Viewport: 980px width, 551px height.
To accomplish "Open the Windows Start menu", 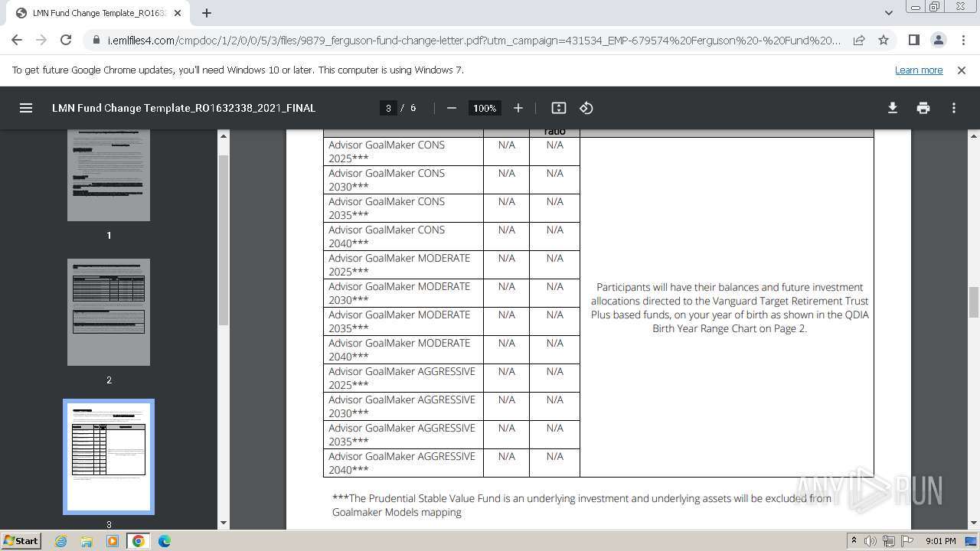I will 21,540.
